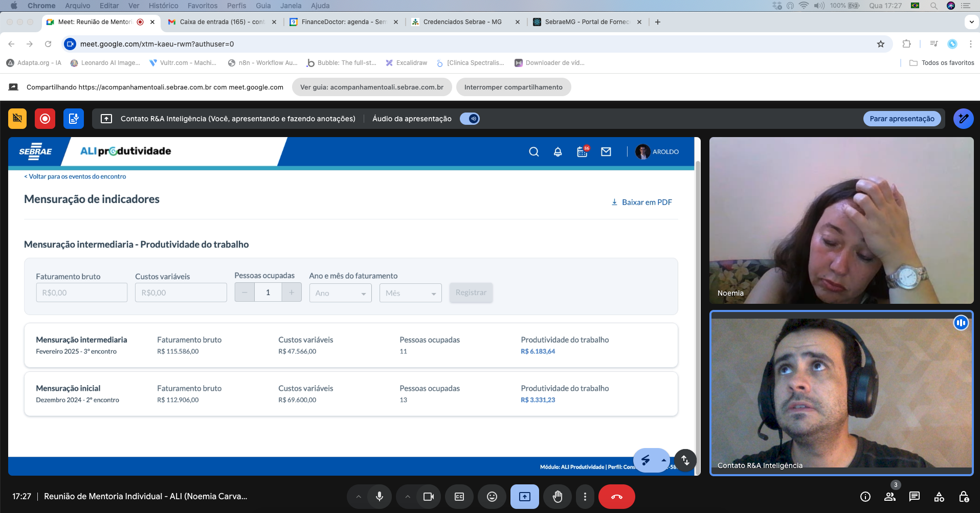The image size is (980, 513).
Task: Open the Favoritos menu
Action: pos(203,6)
